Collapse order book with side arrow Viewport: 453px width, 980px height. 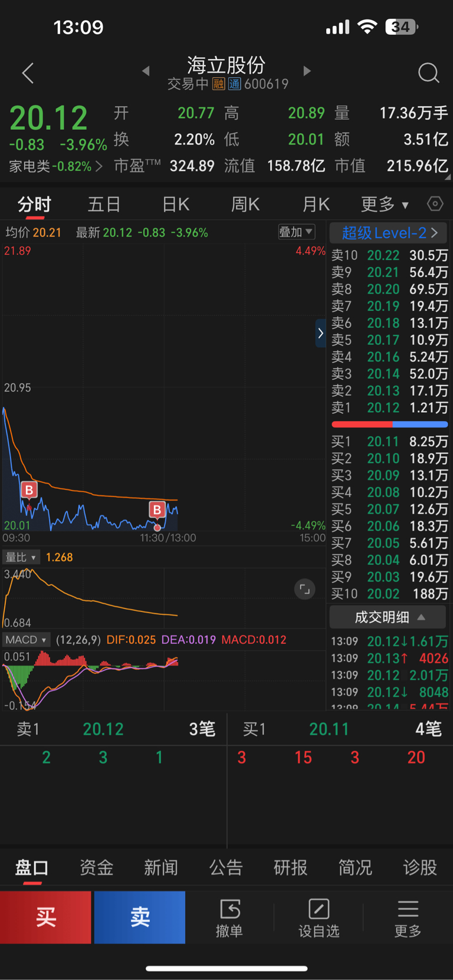320,333
